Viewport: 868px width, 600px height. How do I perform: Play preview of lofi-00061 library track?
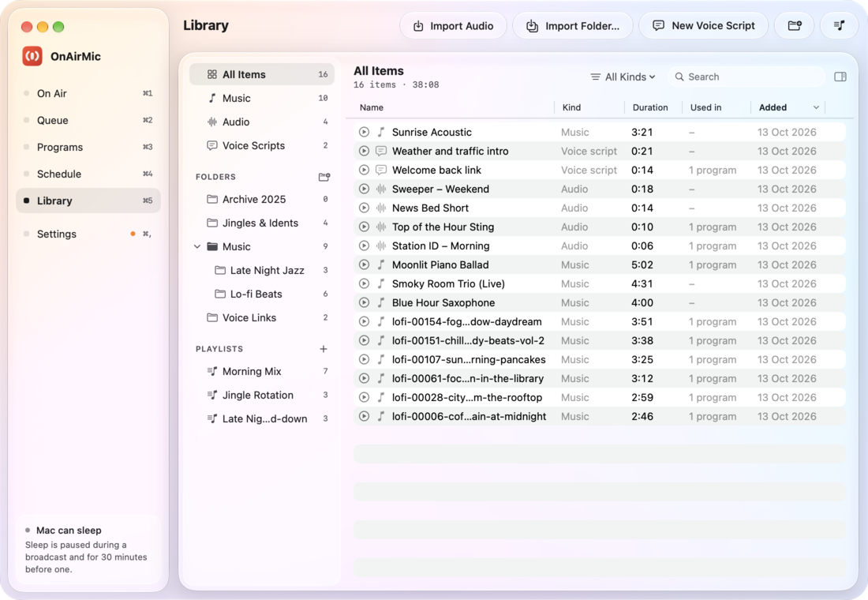coord(364,378)
